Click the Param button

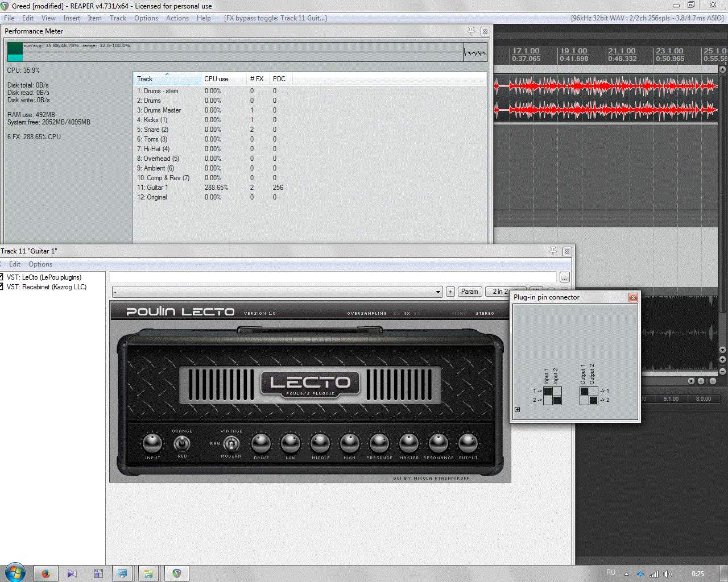(469, 292)
